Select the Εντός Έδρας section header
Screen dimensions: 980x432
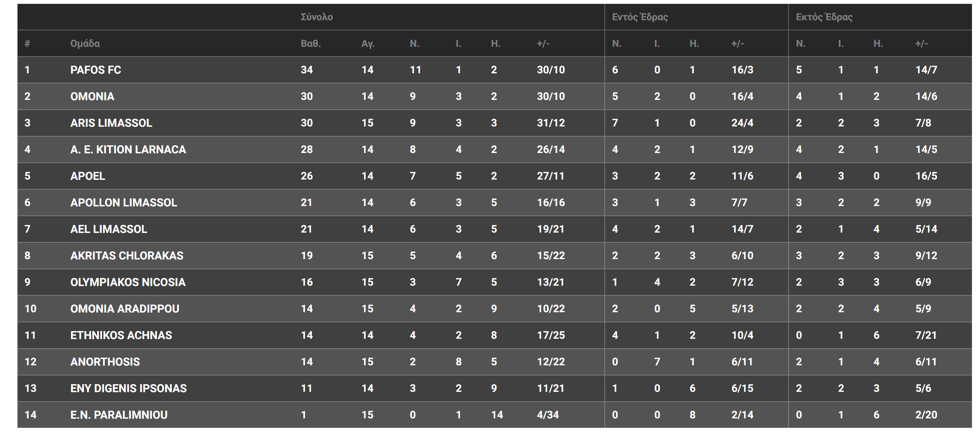pyautogui.click(x=639, y=17)
